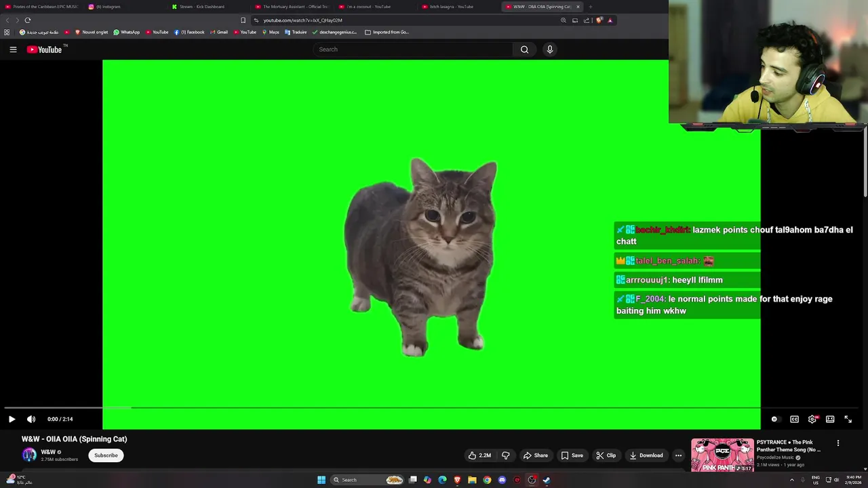Open the weather widget showing 12°C
The width and height of the screenshot is (868, 488).
pyautogui.click(x=19, y=480)
